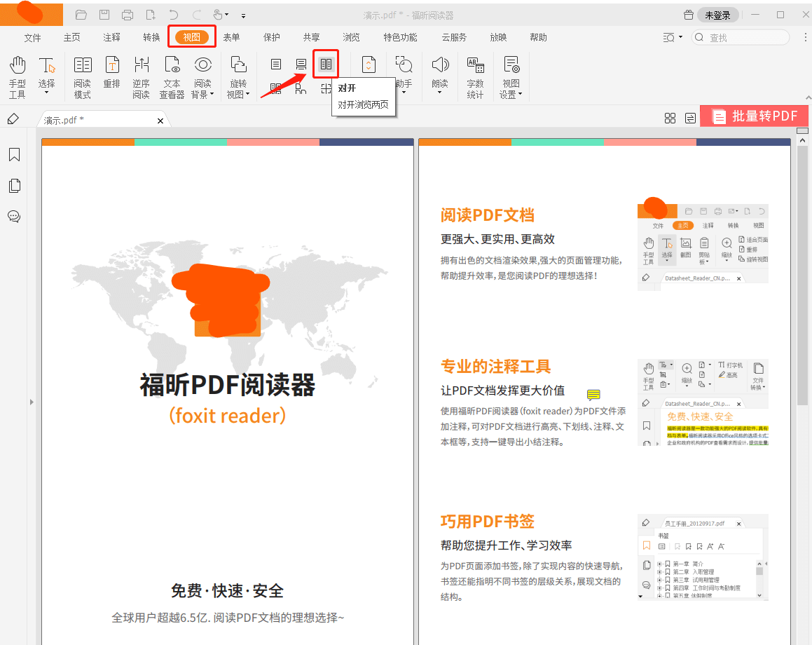Expand the left navigation panel arrow
Viewport: 812px width, 645px height.
(32, 402)
